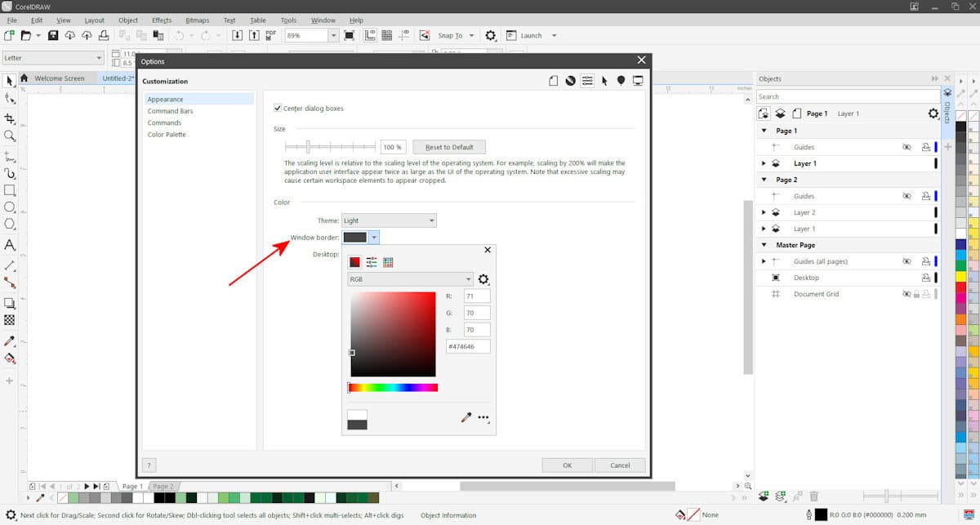Select the Ellipse tool in toolbox
The width and height of the screenshot is (980, 525).
(10, 207)
